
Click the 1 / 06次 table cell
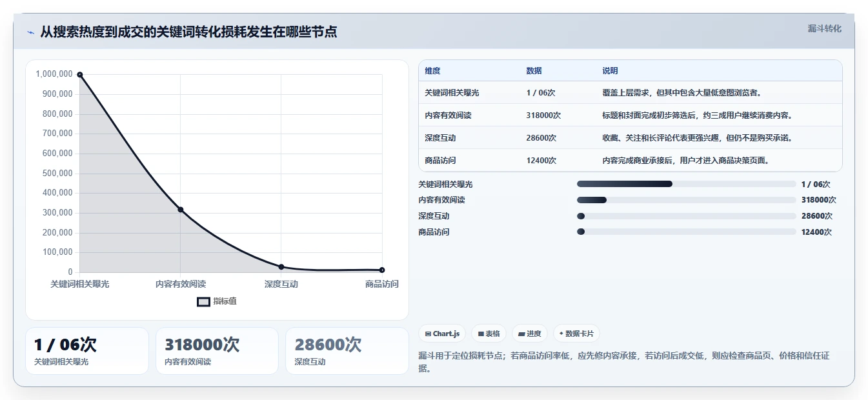pyautogui.click(x=540, y=93)
